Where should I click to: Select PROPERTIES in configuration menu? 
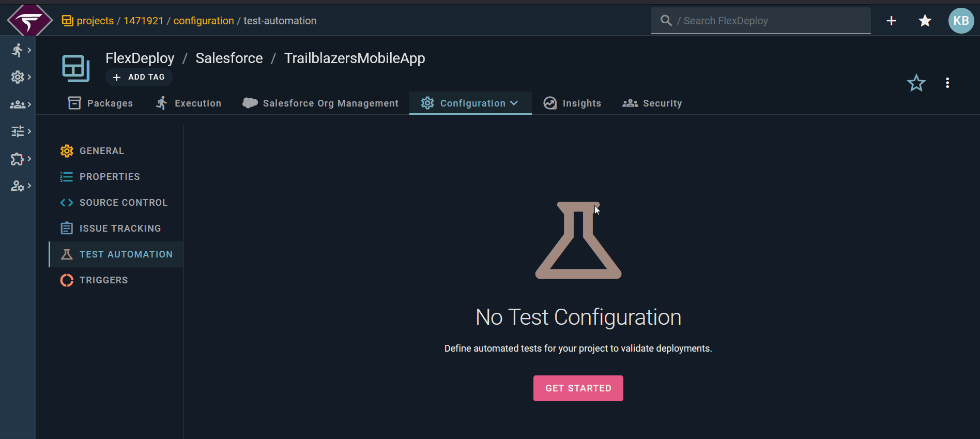(116, 177)
